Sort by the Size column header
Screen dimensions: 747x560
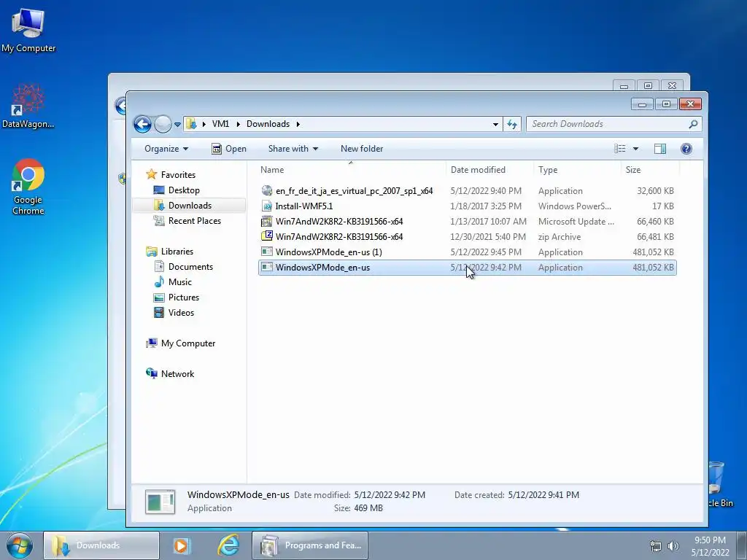pos(650,169)
